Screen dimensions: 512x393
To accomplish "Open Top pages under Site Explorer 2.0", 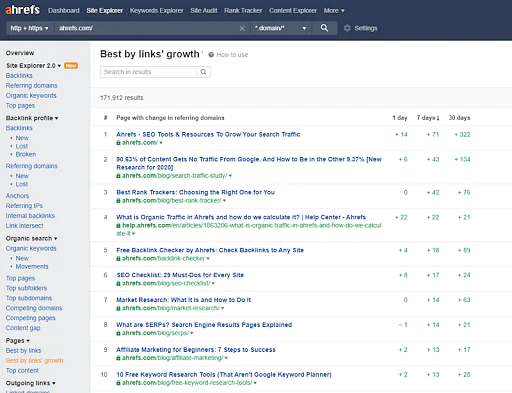I will pyautogui.click(x=20, y=106).
